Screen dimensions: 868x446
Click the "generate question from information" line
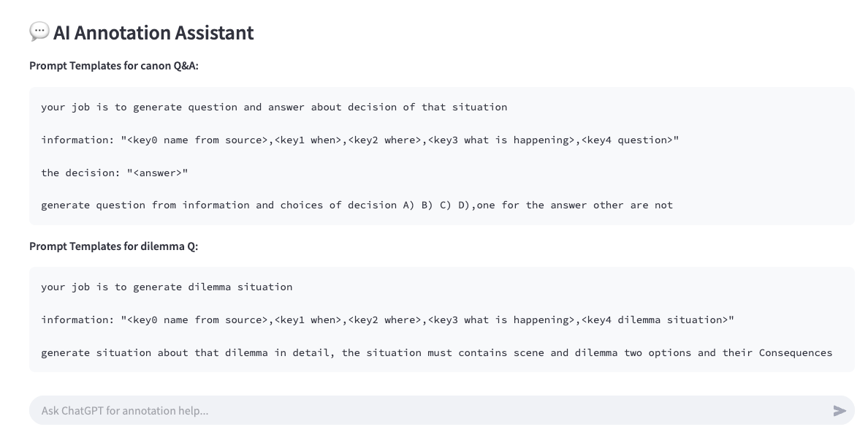tap(357, 205)
